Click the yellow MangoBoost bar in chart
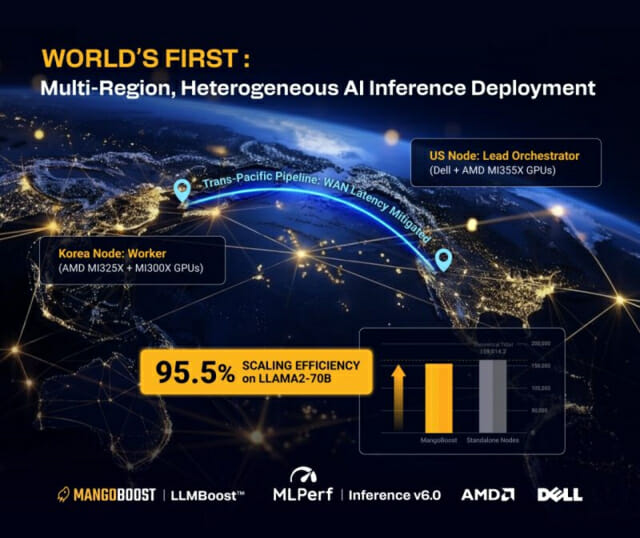The image size is (640, 538). pos(439,398)
